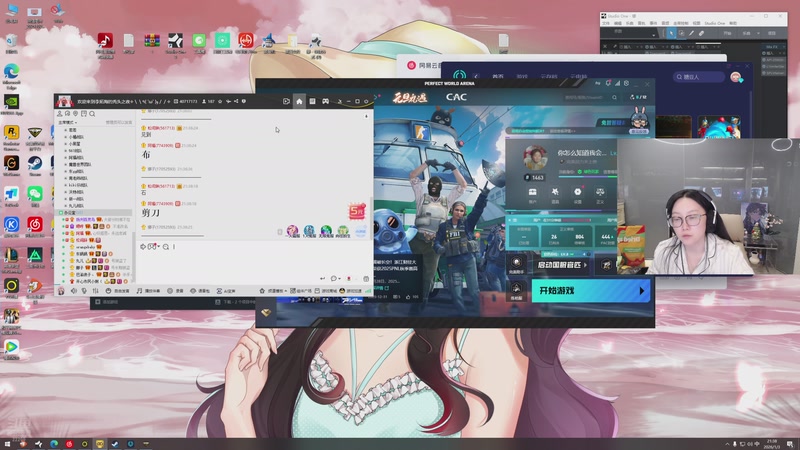Select the CAC tab in Perfect World Arena
This screenshot has width=800, height=450.
tap(456, 97)
